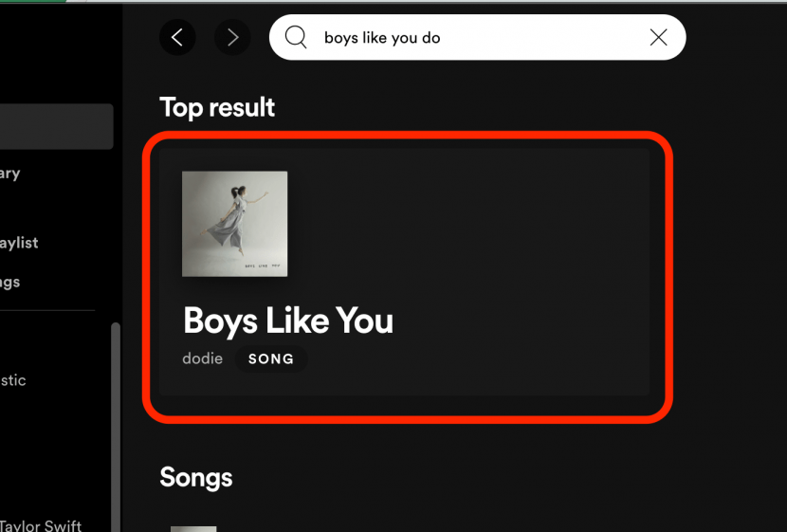Choose the Create Playlist sidebar entry

19,243
